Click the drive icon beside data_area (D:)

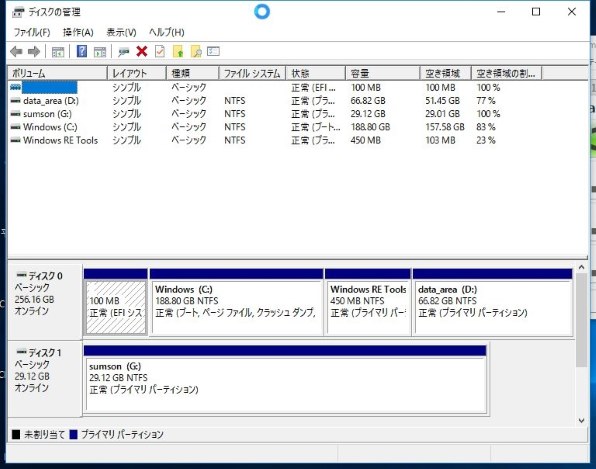[16, 101]
